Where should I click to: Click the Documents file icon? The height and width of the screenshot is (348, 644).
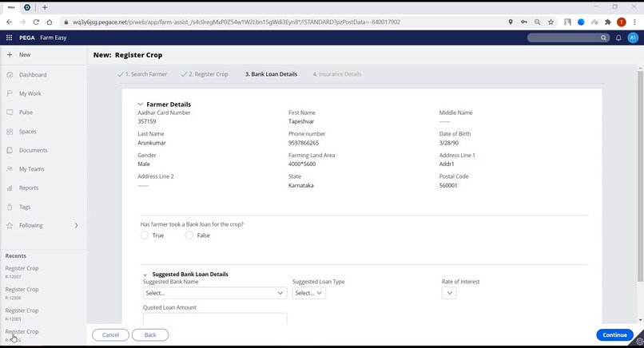pyautogui.click(x=10, y=150)
